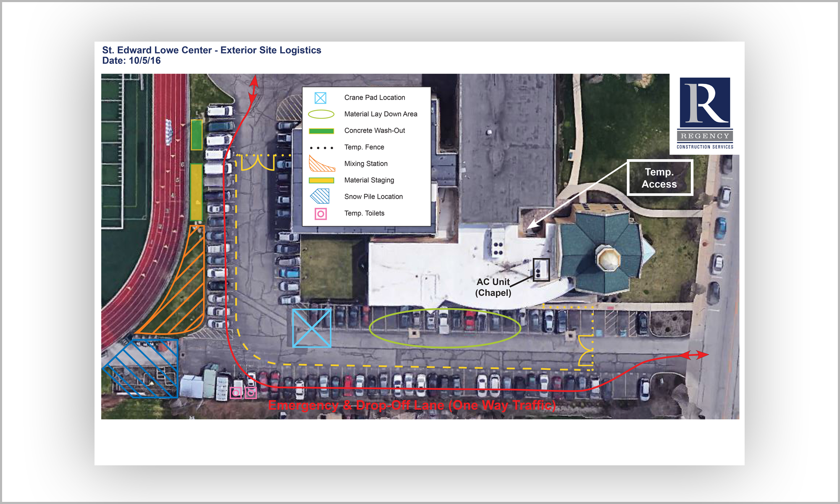Click the 'Temp. Fence' legend text
Viewport: 840px width, 504px height.
point(364,147)
